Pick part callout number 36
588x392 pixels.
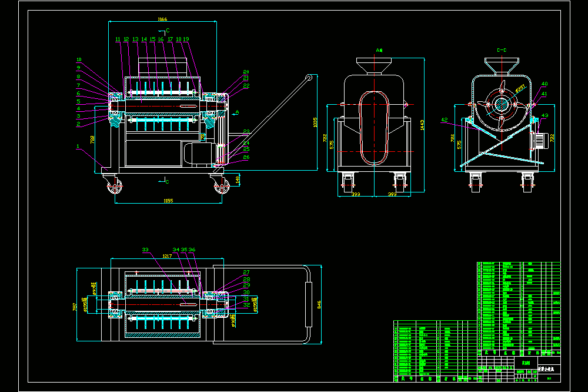192,250
